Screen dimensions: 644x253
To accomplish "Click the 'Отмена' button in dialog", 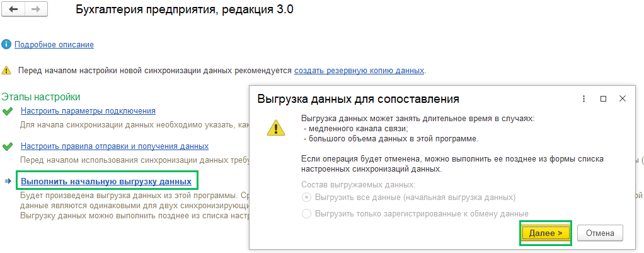I will [600, 233].
